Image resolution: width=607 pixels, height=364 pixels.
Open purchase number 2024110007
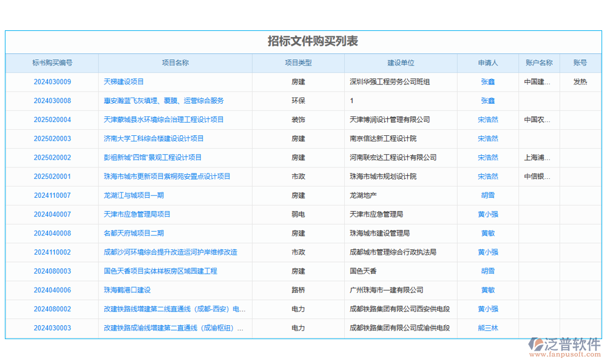[54, 195]
